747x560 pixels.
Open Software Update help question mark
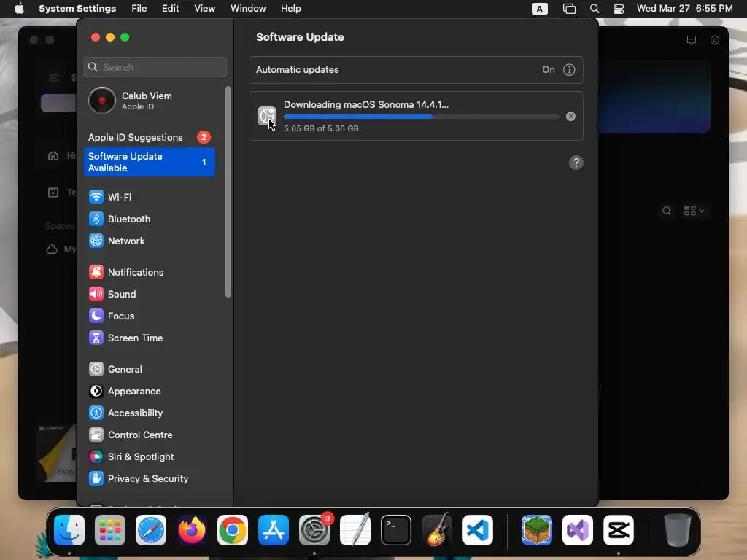(576, 163)
